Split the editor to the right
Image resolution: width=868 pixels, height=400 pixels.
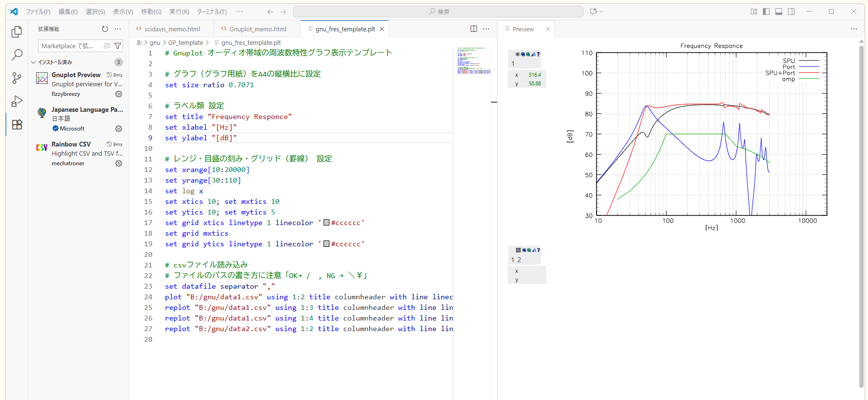[474, 29]
